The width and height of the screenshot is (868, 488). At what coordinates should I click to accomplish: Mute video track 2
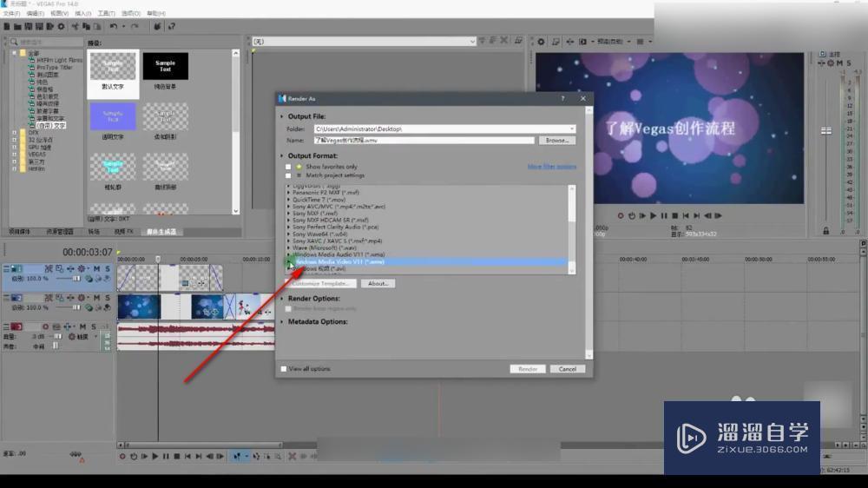click(96, 298)
